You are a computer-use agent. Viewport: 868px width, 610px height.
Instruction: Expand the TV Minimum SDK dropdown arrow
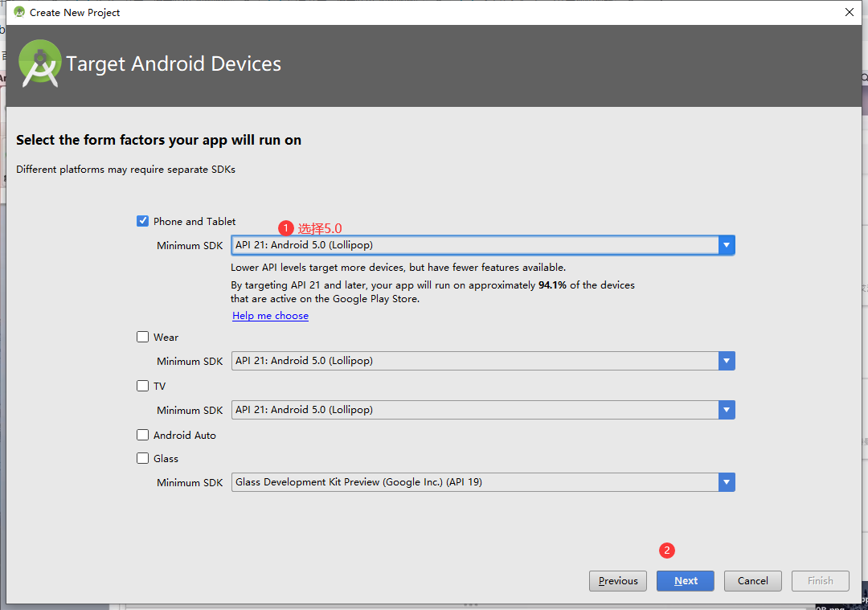[x=727, y=410]
